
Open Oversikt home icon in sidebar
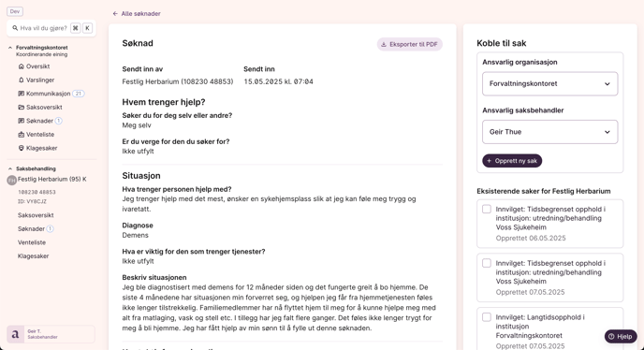coord(22,66)
